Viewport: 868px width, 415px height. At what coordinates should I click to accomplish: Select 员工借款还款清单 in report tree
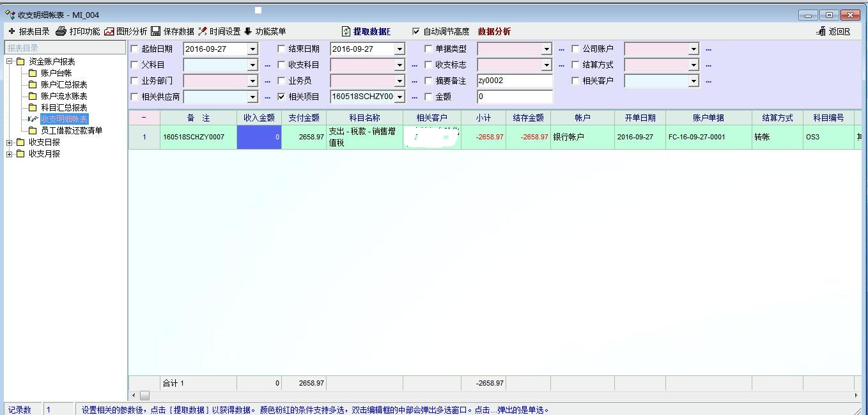(72, 130)
